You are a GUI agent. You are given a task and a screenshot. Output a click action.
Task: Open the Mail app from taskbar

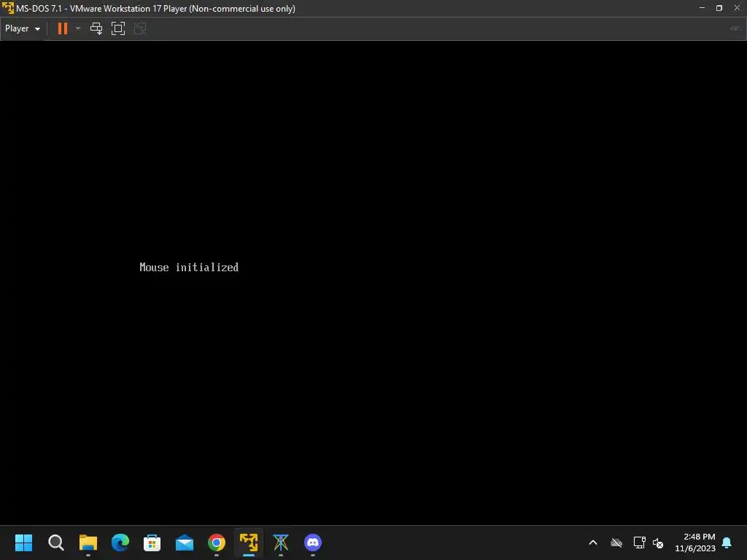pos(185,542)
